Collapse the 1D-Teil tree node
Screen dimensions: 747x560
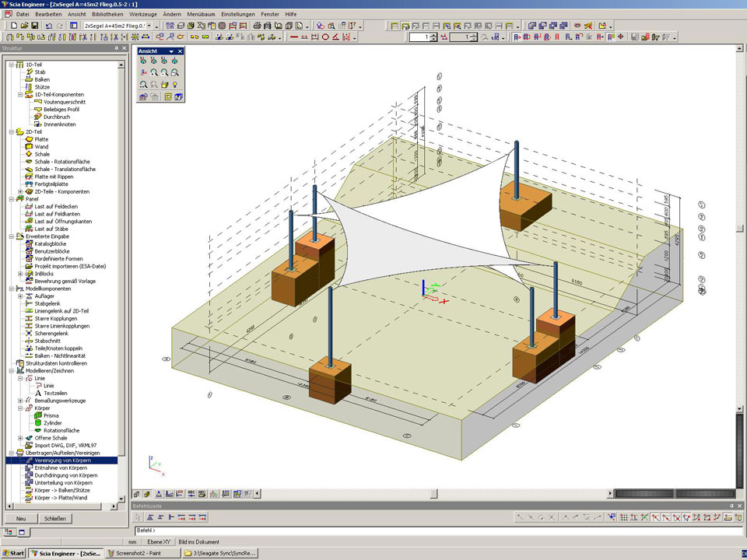click(x=12, y=65)
